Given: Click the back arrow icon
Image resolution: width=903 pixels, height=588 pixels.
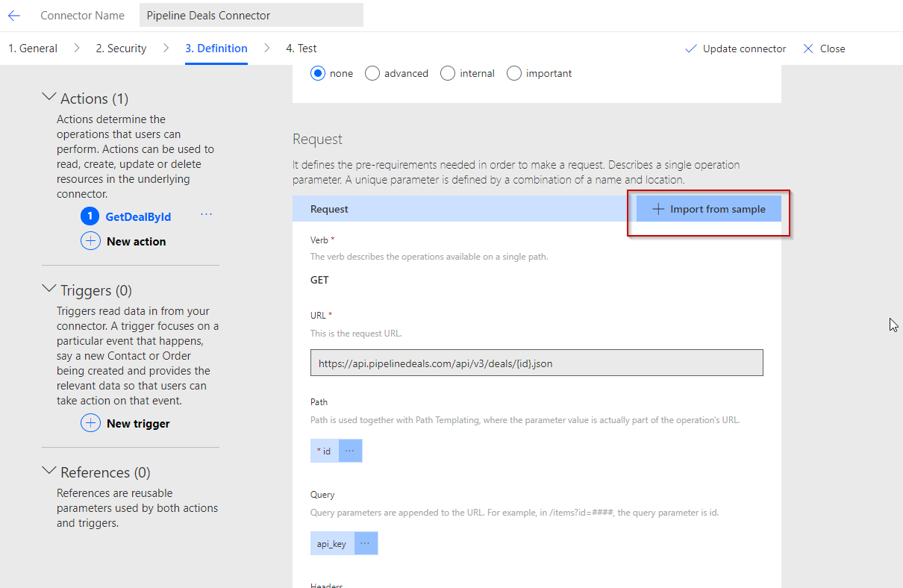Looking at the screenshot, I should [x=14, y=16].
